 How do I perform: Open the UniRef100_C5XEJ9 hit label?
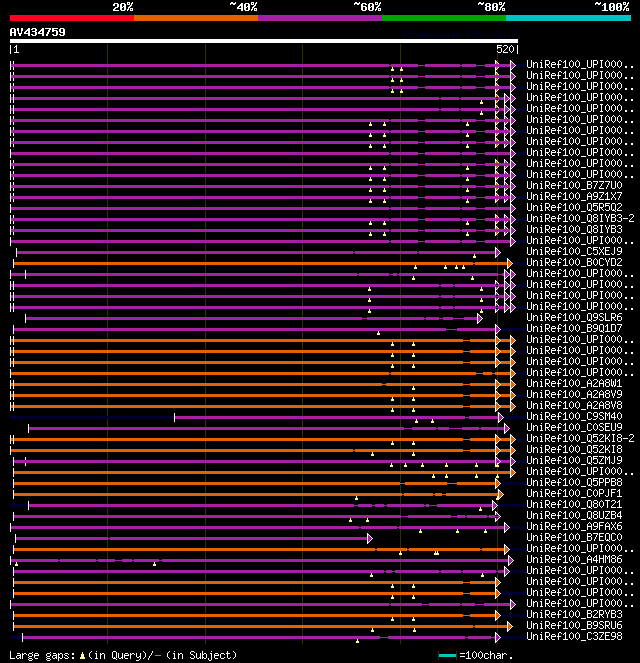[x=574, y=251]
